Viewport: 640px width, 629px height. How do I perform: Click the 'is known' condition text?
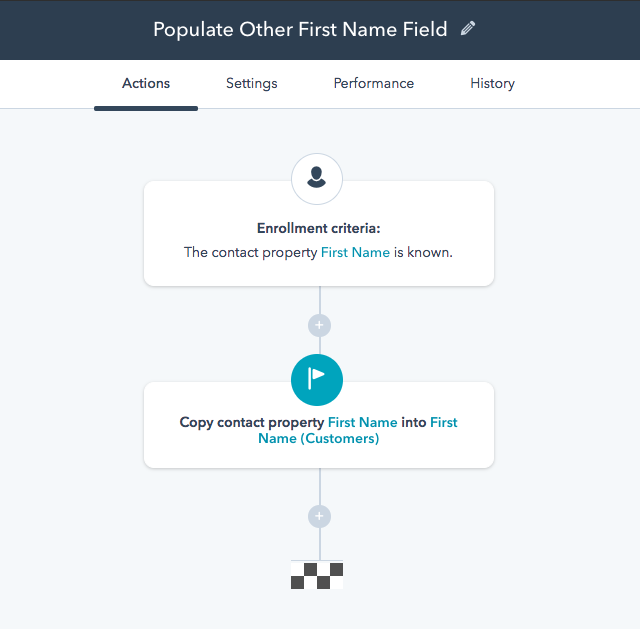[x=423, y=253]
